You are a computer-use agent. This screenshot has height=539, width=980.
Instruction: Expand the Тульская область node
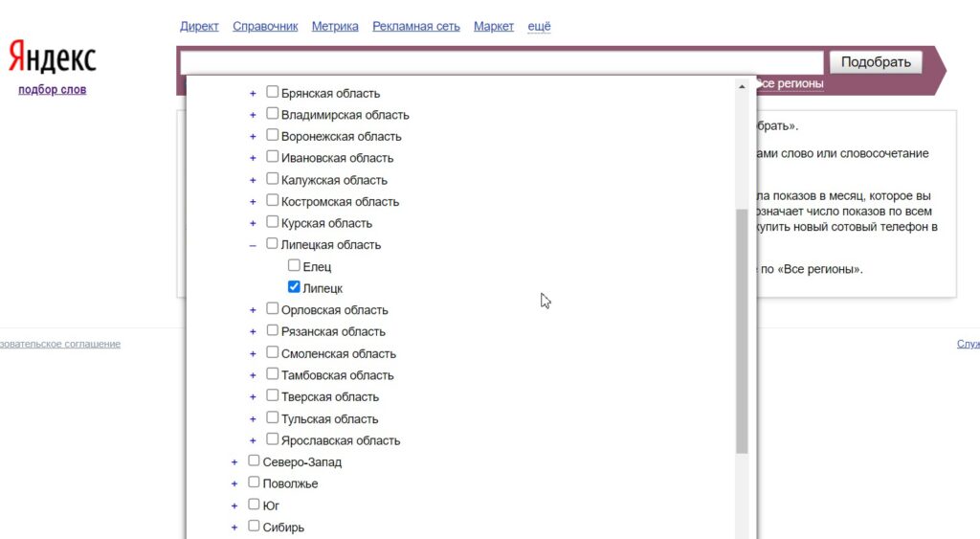tap(253, 419)
